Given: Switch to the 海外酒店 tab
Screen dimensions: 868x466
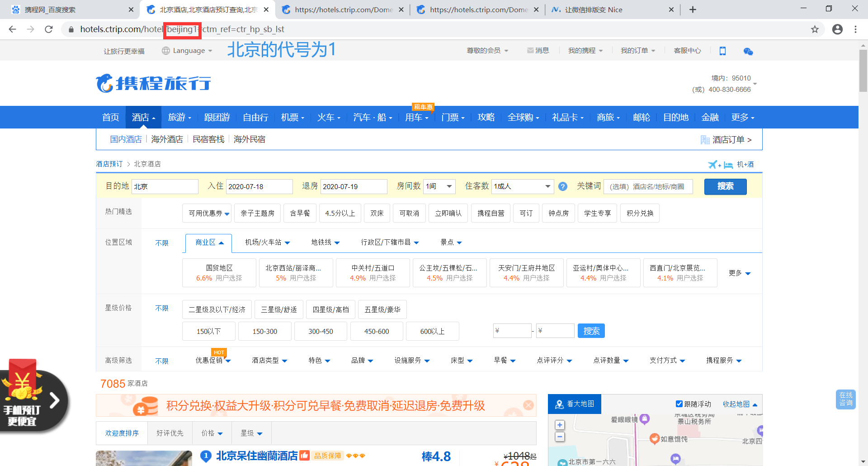Looking at the screenshot, I should pos(167,139).
